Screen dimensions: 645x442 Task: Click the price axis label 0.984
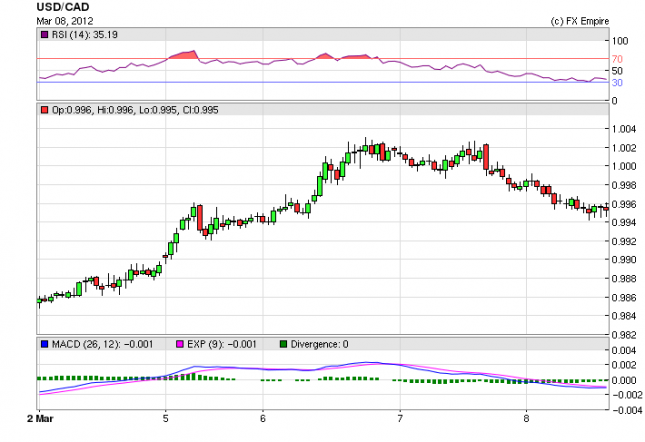pyautogui.click(x=624, y=316)
